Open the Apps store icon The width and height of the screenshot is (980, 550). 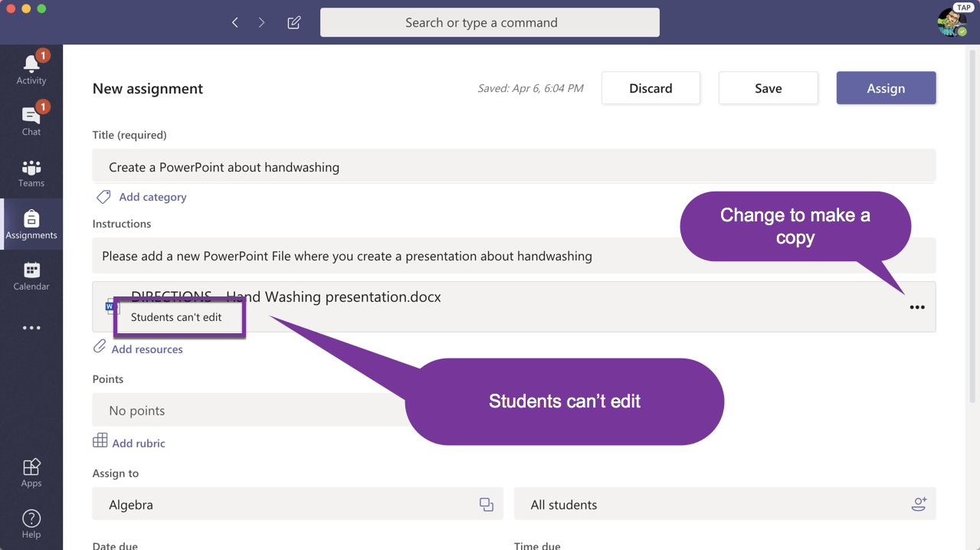point(31,472)
